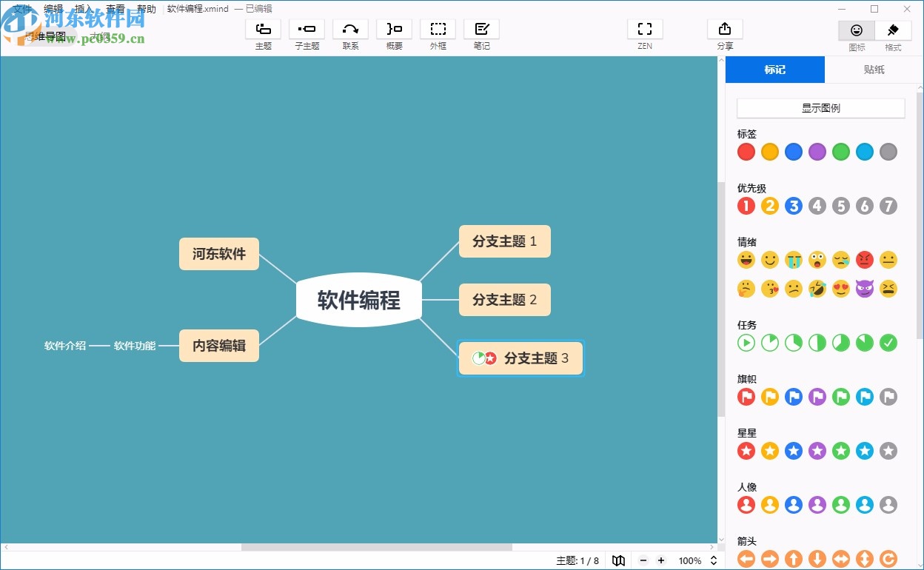Click the 显示图例 button
924x570 pixels.
pos(820,107)
